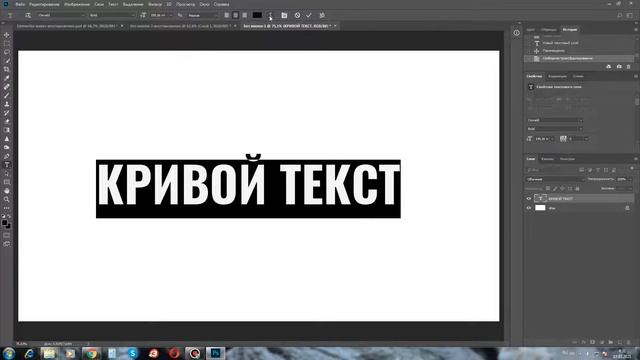
Task: Select the Gradient tool
Action: click(7, 130)
